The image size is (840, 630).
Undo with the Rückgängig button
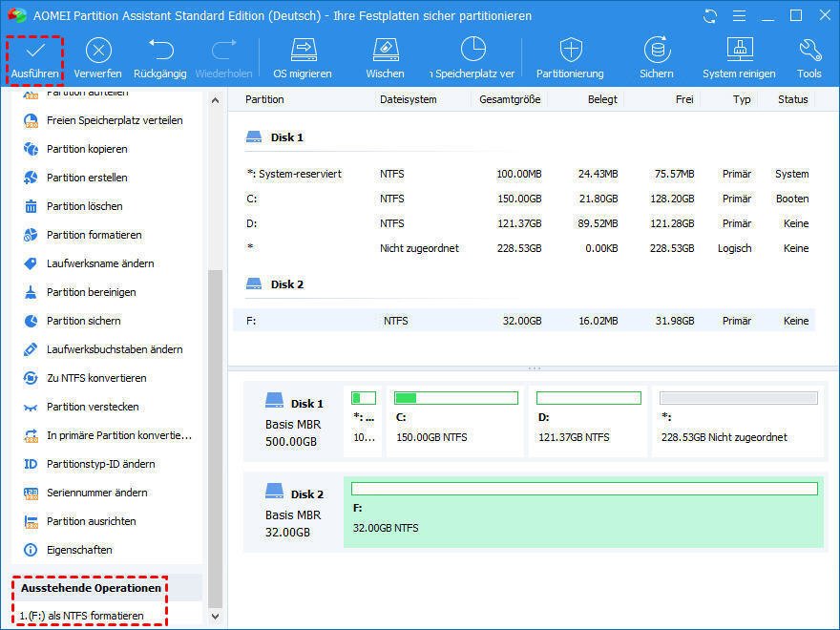coord(160,59)
